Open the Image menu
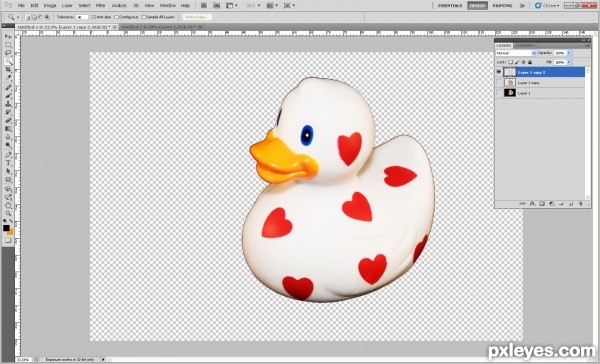Viewport: 600px width, 364px height. point(50,6)
